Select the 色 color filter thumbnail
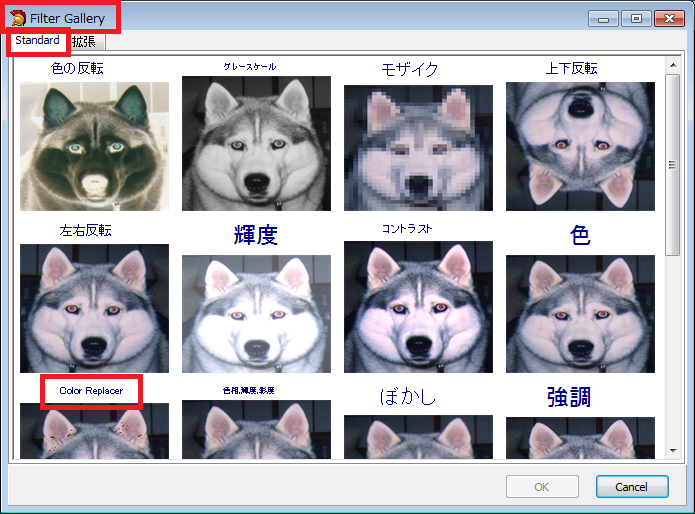Screen dimensions: 695x514 click(580, 314)
